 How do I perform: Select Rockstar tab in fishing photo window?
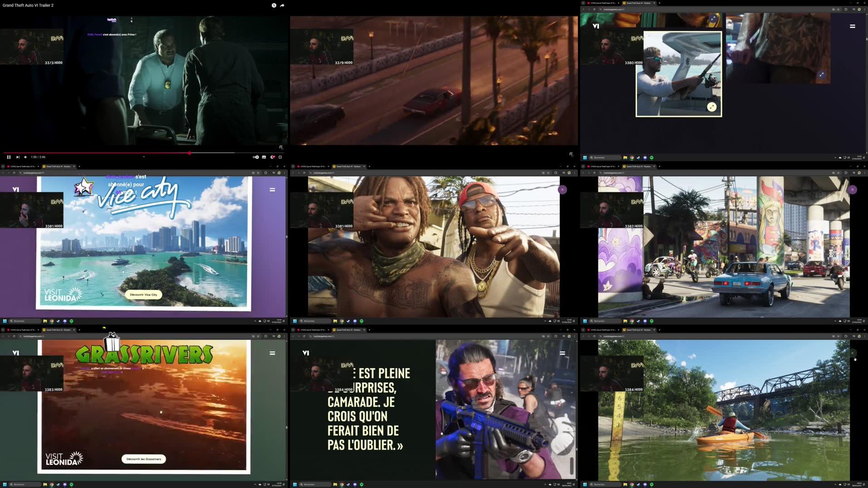[x=638, y=3]
